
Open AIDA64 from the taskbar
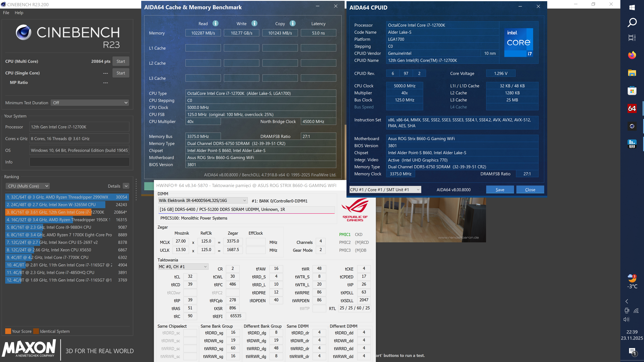coord(632,108)
